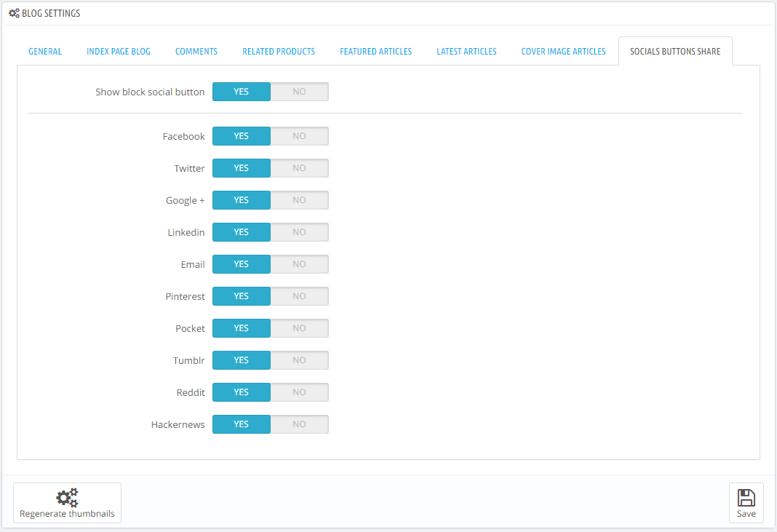Click the Regenerate thumbnails button label
Screen dimensions: 777x532
[67, 514]
